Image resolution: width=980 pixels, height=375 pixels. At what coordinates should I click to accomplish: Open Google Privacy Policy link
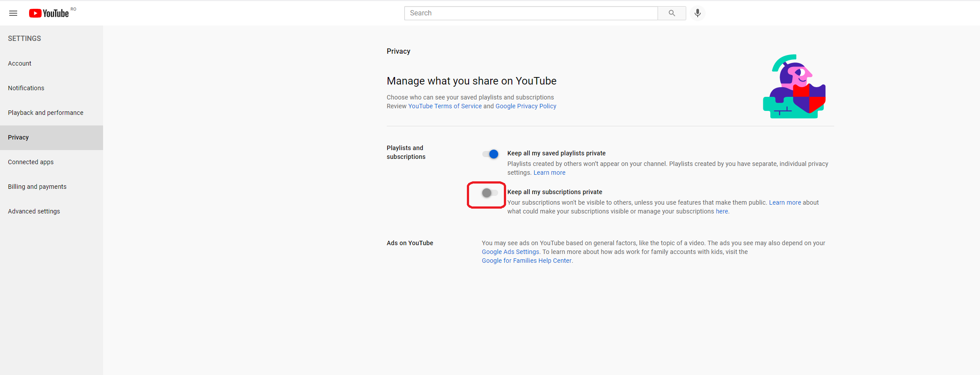[x=525, y=106]
